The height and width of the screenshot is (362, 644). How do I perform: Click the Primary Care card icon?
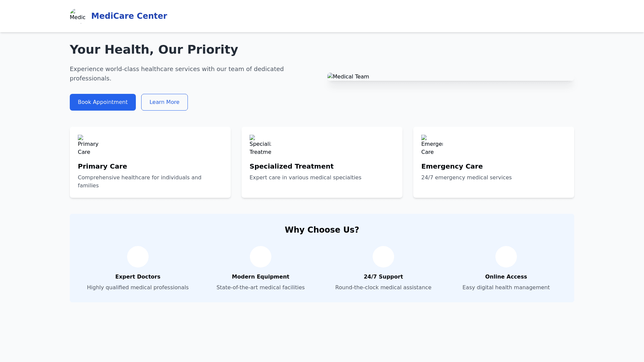point(88,145)
